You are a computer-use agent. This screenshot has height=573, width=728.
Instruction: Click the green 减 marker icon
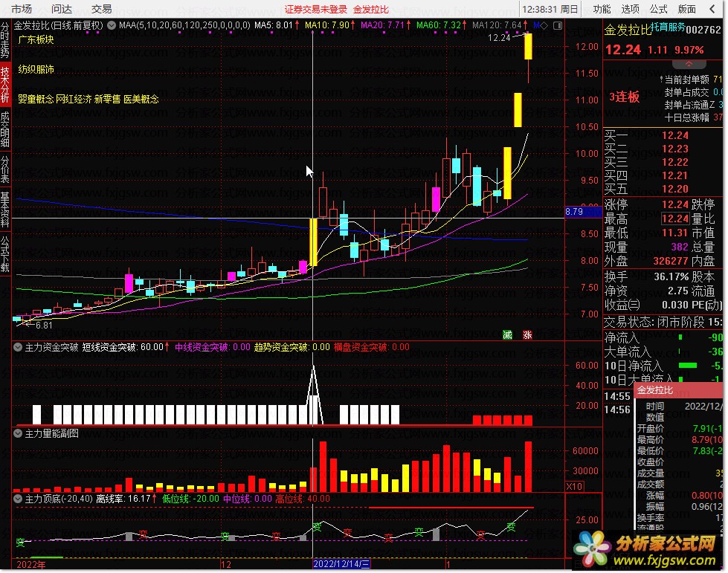(507, 335)
